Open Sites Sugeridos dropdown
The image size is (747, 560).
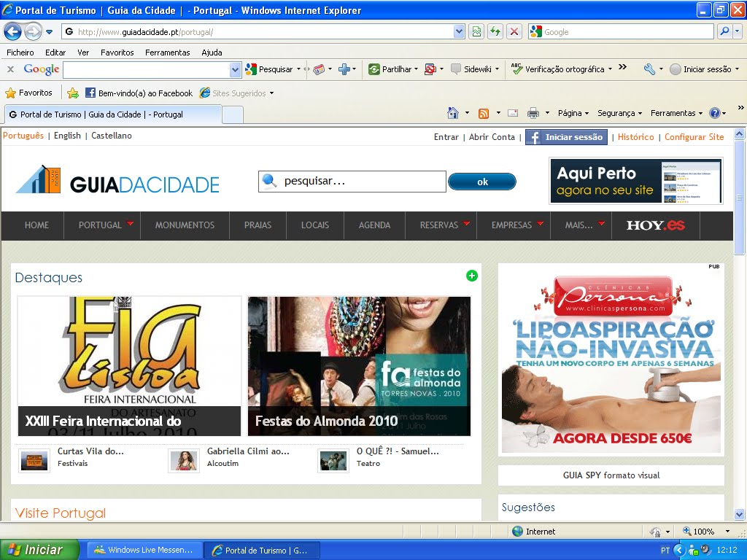(x=237, y=93)
